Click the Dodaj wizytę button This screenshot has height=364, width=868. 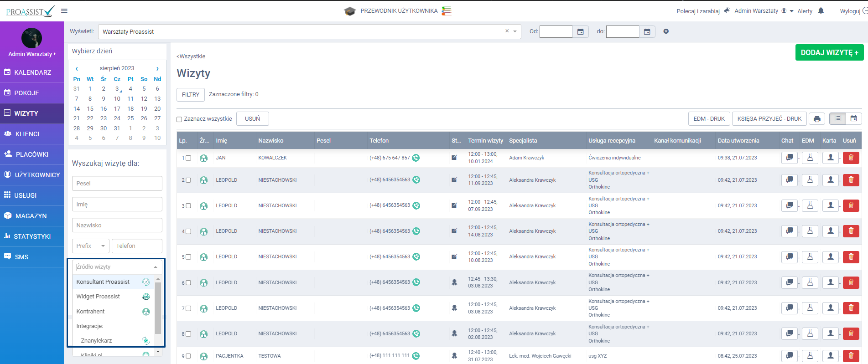829,52
